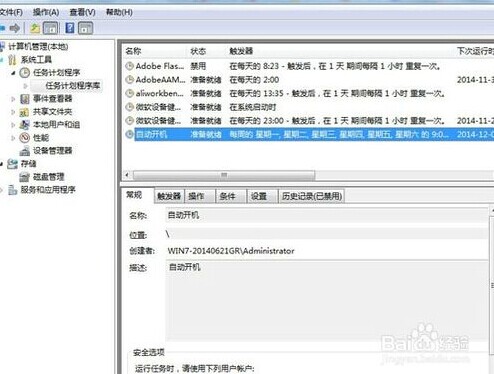
Task: Switch to the 设置 tab
Action: 262,196
